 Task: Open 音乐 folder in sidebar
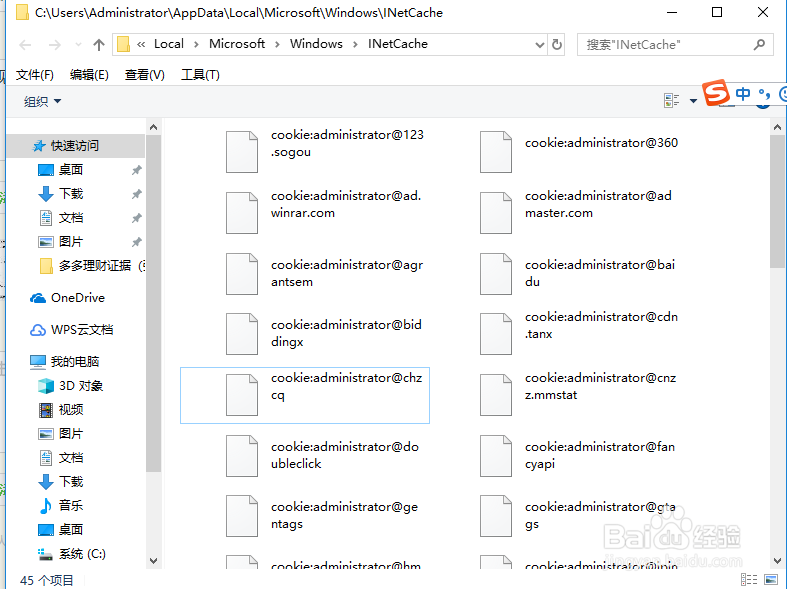click(x=70, y=506)
